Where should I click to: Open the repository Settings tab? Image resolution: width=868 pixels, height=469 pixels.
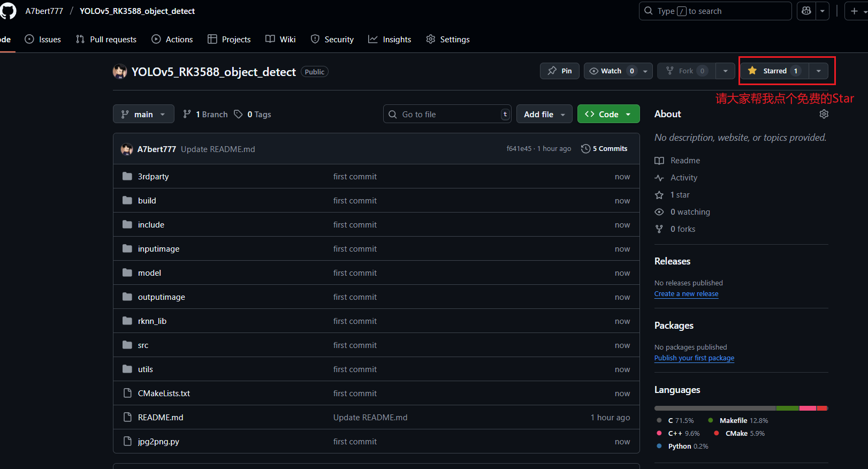pos(448,39)
